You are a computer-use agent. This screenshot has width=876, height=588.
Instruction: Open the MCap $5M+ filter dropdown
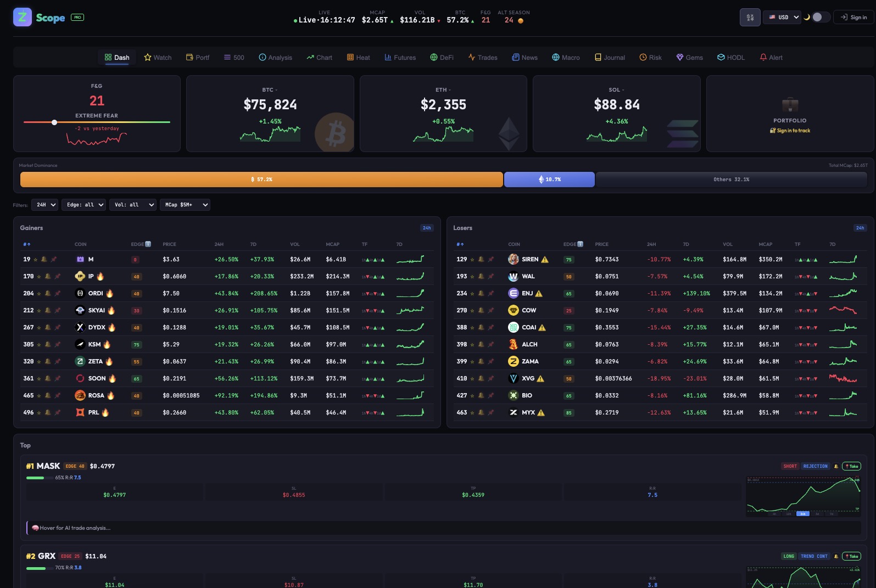click(185, 205)
